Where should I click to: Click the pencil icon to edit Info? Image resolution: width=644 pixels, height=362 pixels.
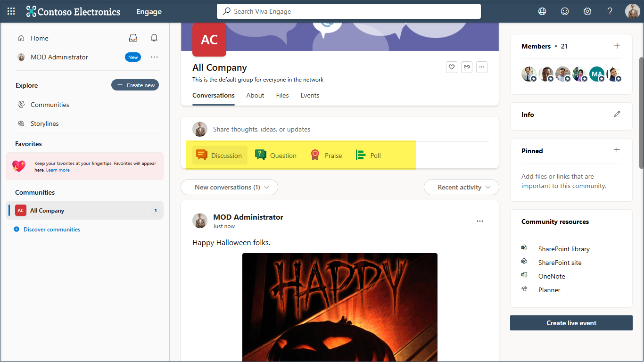click(617, 114)
